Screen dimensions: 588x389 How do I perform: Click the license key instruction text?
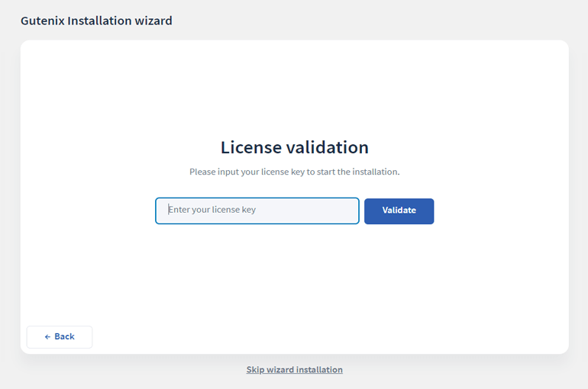(294, 172)
